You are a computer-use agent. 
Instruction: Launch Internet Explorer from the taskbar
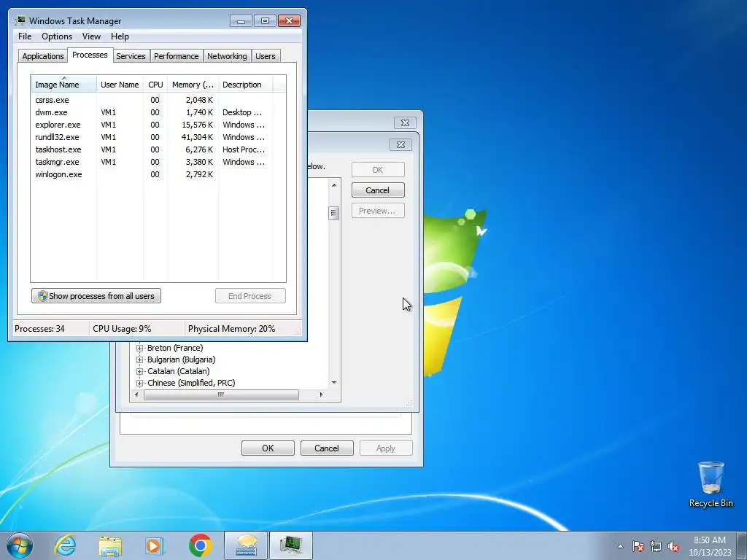[x=65, y=545]
